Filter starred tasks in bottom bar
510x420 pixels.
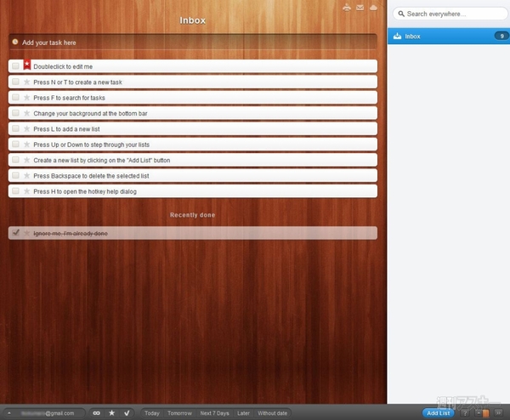click(x=111, y=413)
